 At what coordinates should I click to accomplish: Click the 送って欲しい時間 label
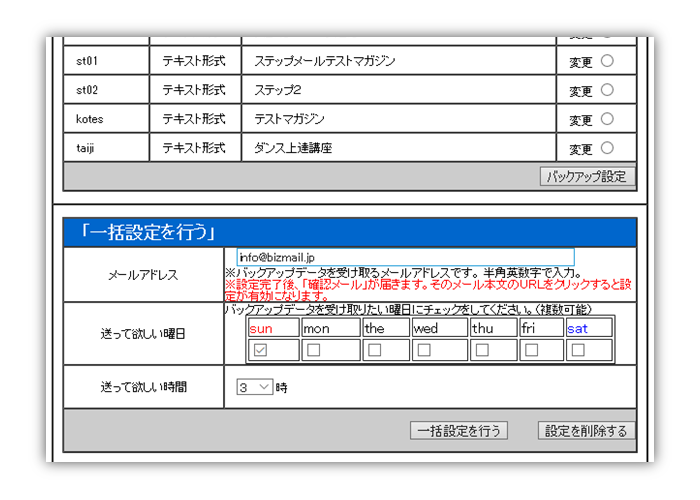point(143,387)
